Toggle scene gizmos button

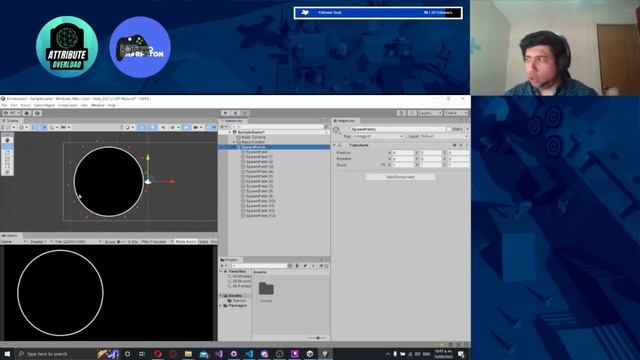211,127
